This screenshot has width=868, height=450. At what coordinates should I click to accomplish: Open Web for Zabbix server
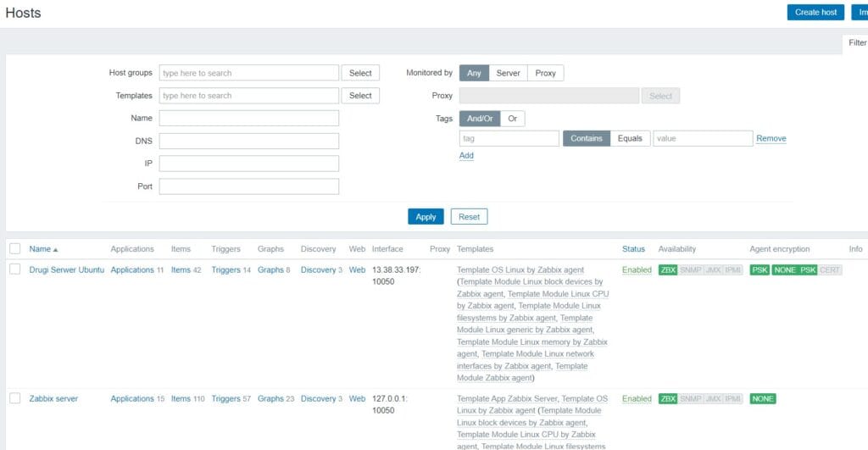357,398
